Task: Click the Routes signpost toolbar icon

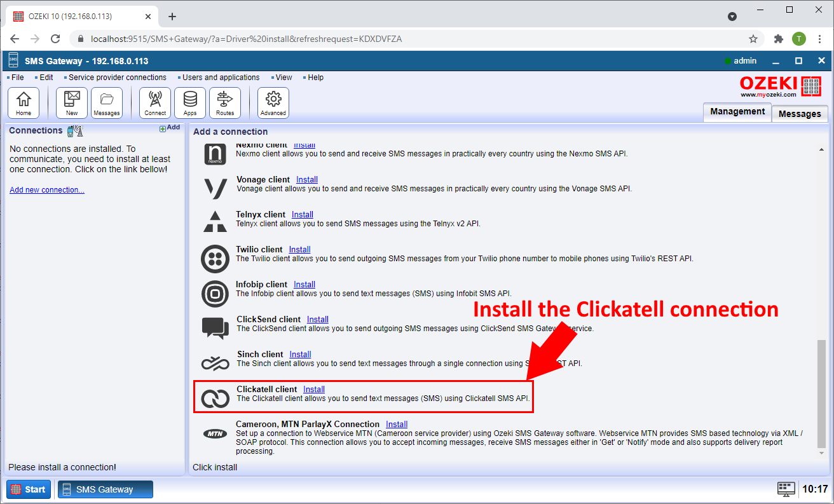Action: (x=225, y=103)
